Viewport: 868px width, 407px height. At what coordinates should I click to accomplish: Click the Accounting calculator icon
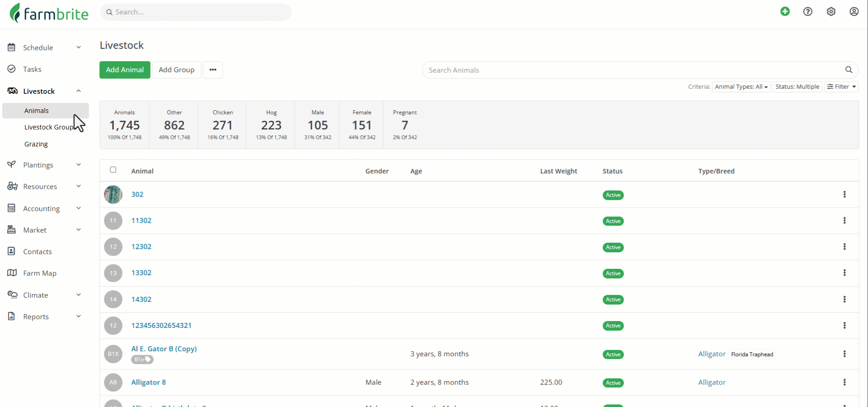[11, 208]
